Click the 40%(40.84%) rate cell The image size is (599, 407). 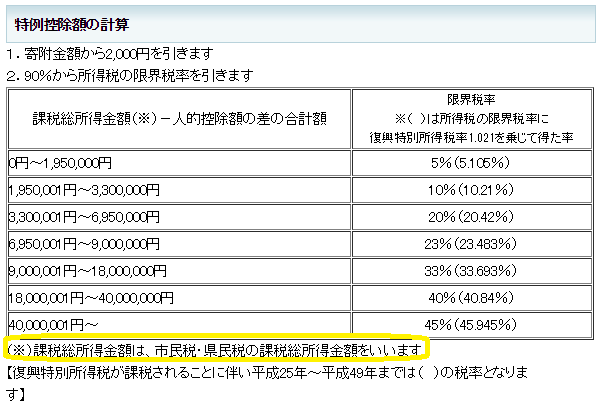472,298
